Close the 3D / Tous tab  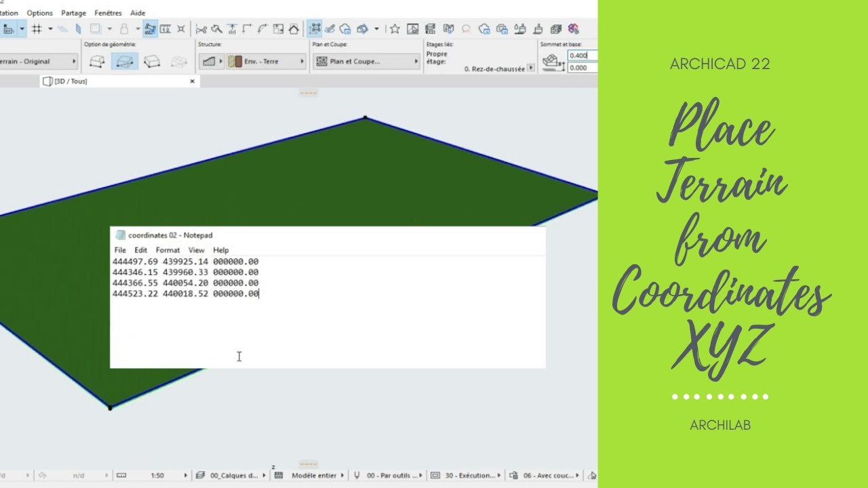tap(192, 81)
